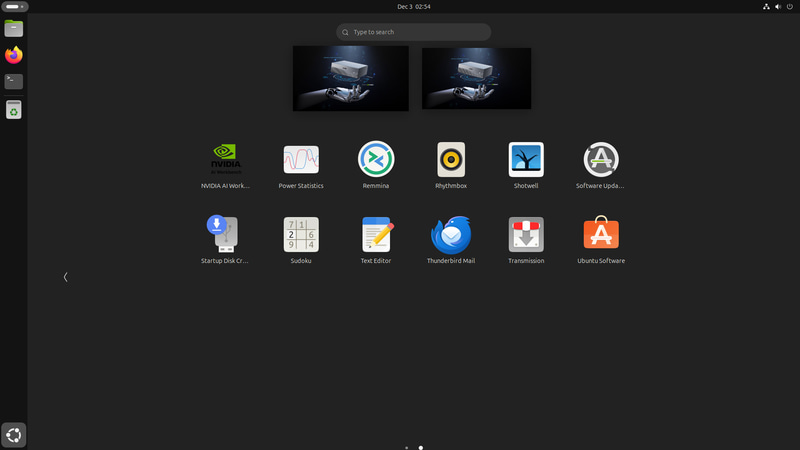Viewport: 800px width, 450px height.
Task: Select the second workspace thumbnail
Action: click(477, 79)
